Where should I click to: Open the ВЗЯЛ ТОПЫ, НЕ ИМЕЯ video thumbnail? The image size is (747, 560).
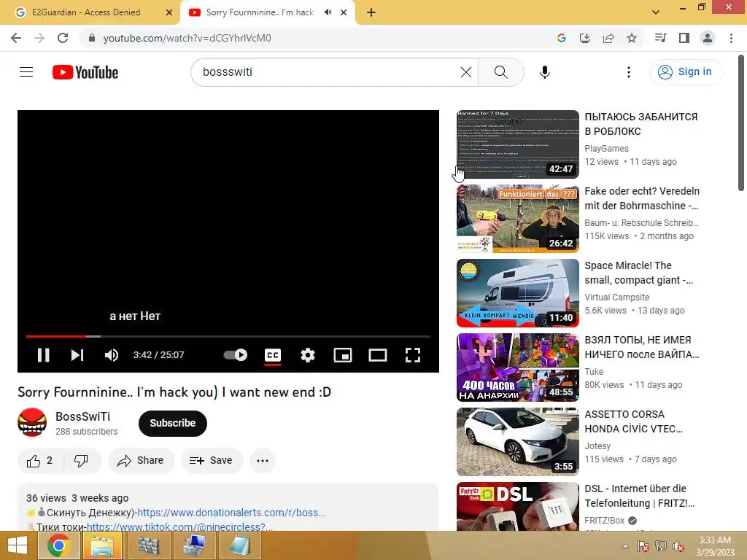coord(517,367)
